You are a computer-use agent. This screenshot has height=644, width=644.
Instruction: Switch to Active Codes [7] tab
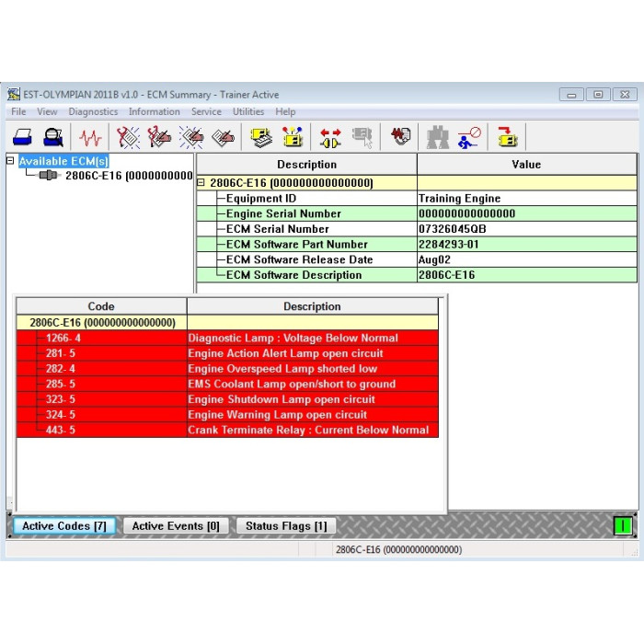click(x=64, y=526)
